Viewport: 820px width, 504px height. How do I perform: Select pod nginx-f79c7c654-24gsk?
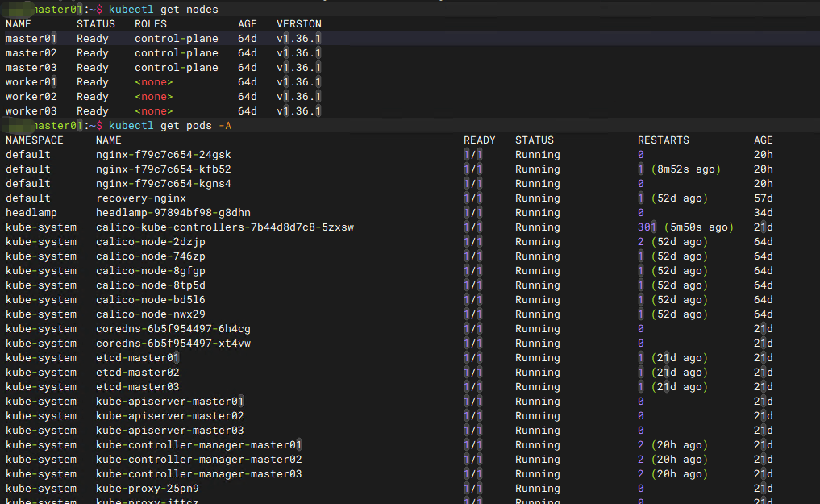163,155
